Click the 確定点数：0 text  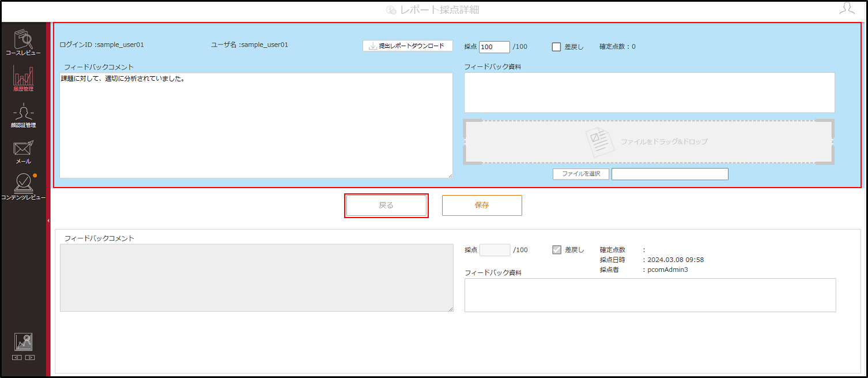[617, 47]
